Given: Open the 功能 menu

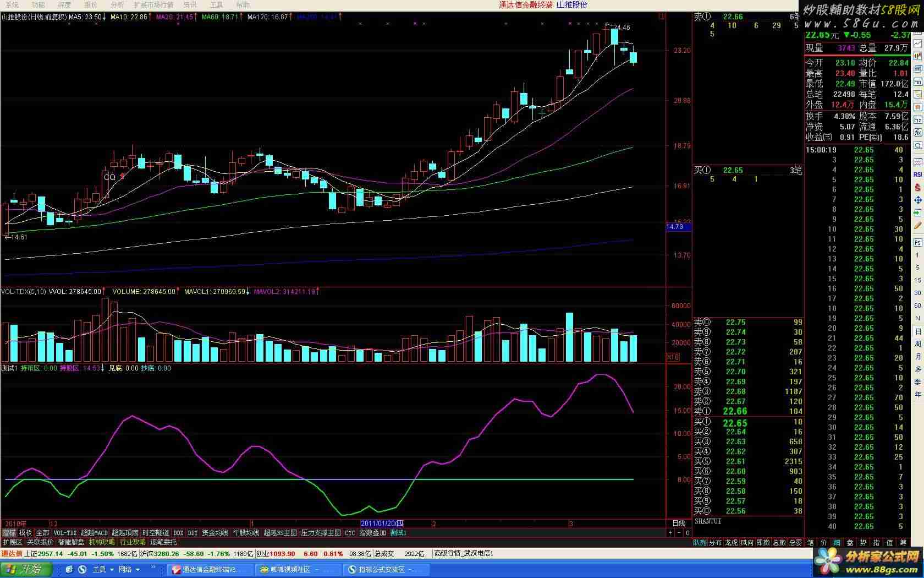Looking at the screenshot, I should click(x=38, y=4).
